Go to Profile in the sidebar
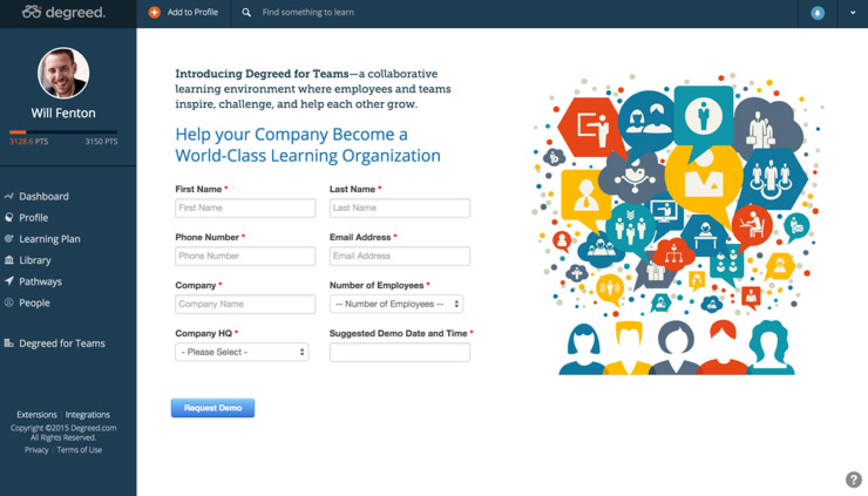The width and height of the screenshot is (868, 496). tap(33, 217)
